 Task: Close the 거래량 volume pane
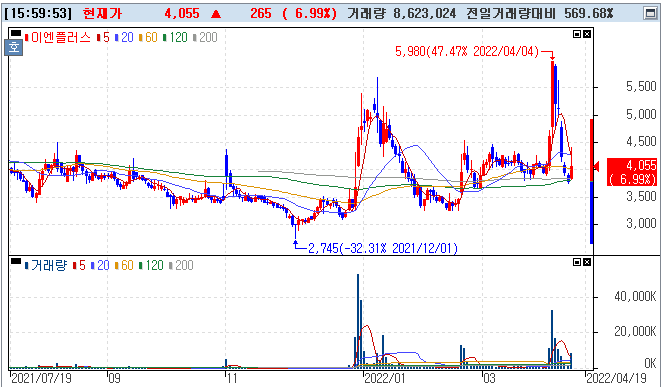coord(587,263)
